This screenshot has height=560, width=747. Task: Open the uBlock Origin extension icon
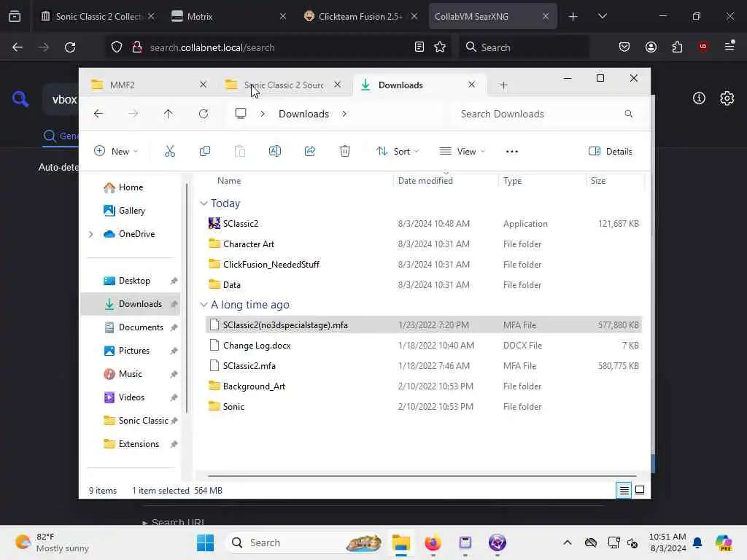(x=703, y=47)
